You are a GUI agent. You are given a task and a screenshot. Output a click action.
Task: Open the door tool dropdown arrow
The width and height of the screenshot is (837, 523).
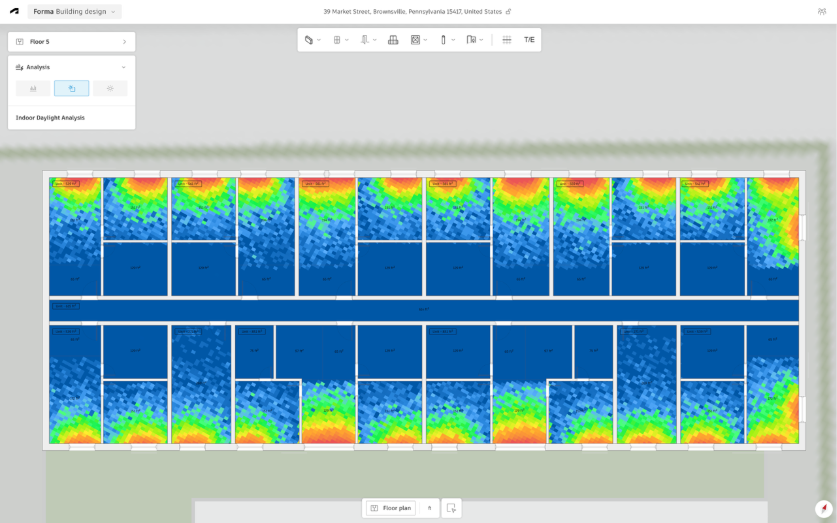point(481,40)
